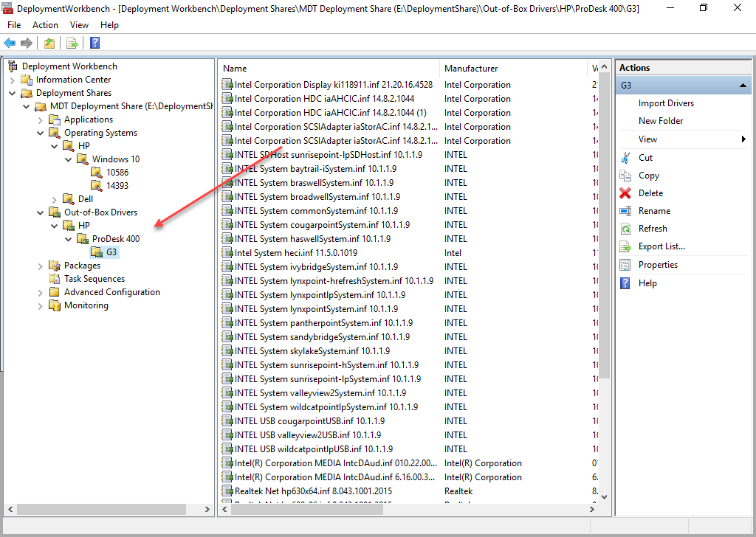The width and height of the screenshot is (756, 537).
Task: Expand the Dell operating systems folder
Action: tap(55, 199)
